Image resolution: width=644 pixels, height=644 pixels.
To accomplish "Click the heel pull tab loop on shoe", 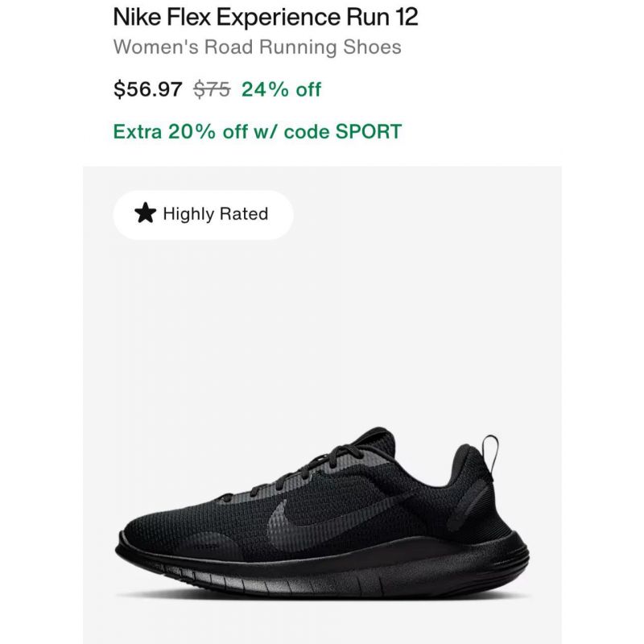I will coord(490,452).
